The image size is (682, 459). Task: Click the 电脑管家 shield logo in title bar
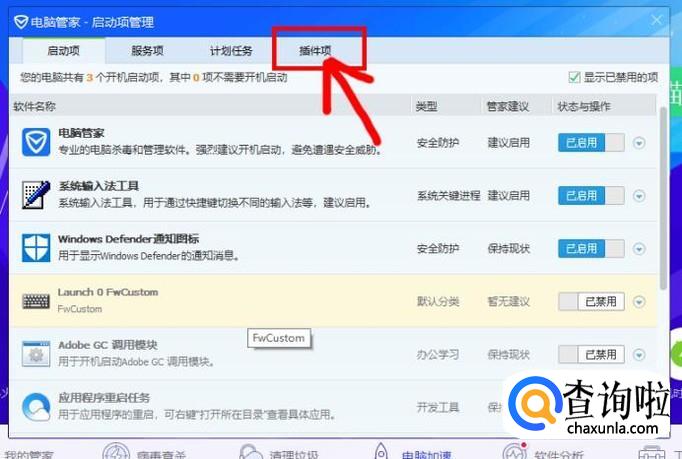[x=21, y=22]
